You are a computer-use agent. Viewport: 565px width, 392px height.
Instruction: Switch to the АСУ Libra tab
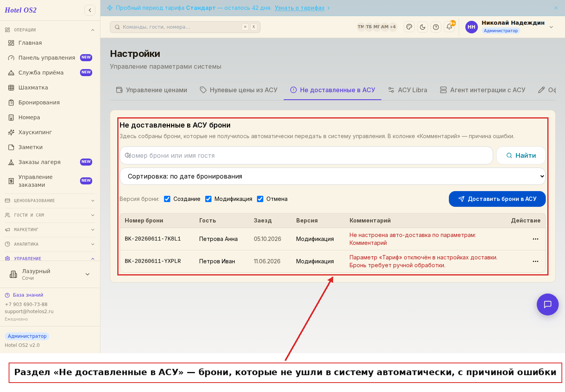[407, 90]
